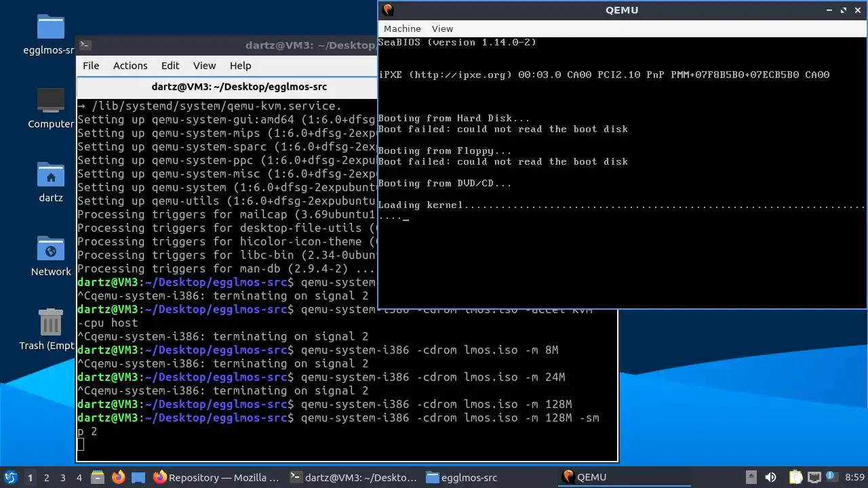Click the show desktop icon in the panel

(x=138, y=477)
